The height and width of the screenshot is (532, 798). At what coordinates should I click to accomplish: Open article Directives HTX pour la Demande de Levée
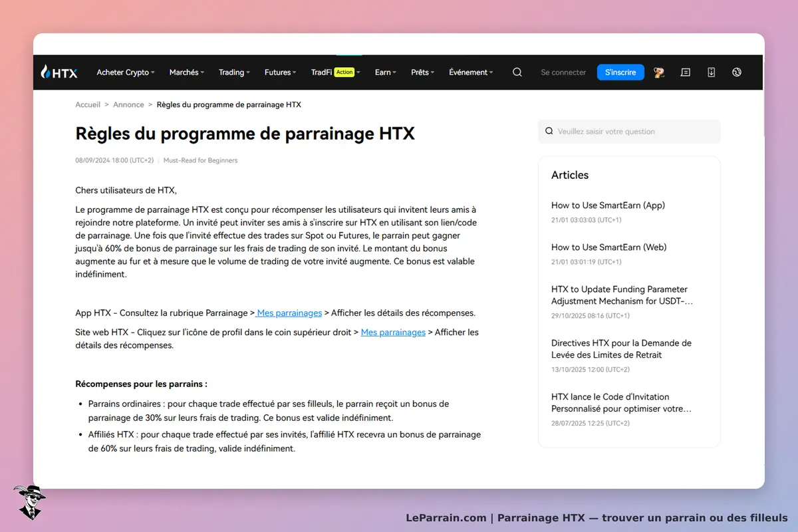coord(621,349)
